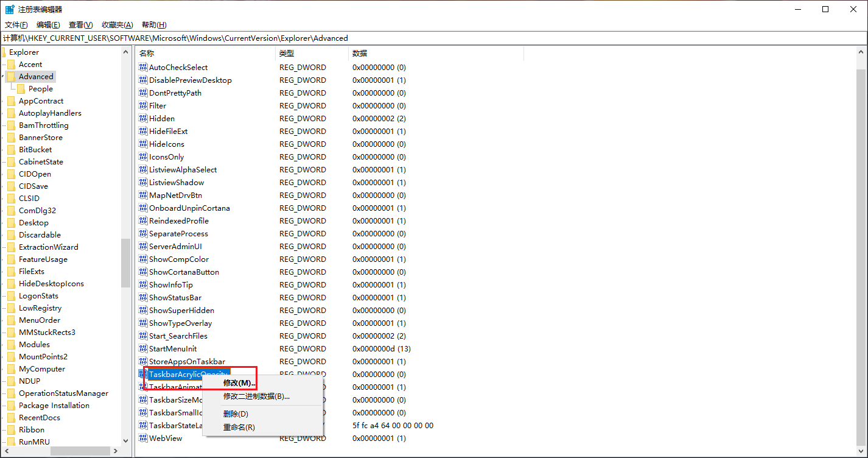
Task: Click the icon next to ShowStatusBar
Action: [x=143, y=298]
